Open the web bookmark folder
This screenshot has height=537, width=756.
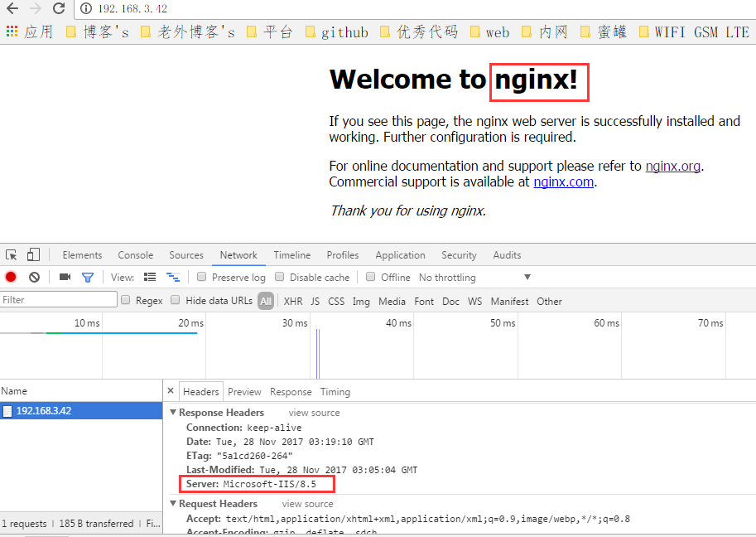pos(489,32)
